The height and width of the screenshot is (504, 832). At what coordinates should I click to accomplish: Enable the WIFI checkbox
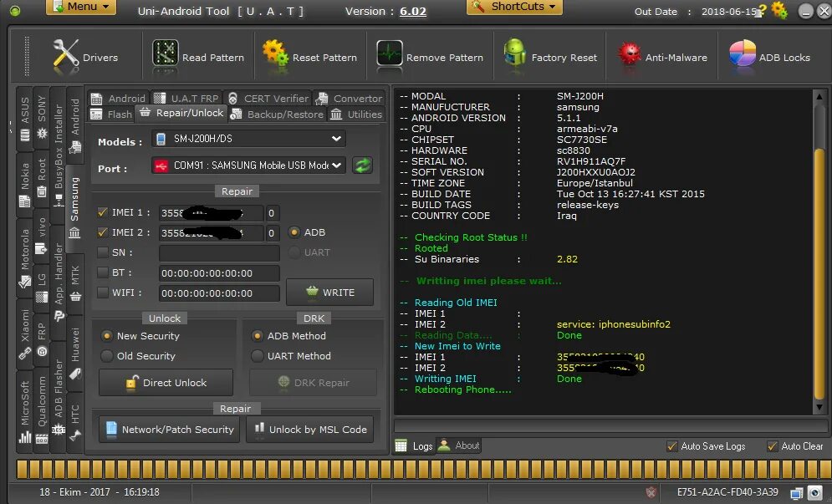(x=103, y=293)
